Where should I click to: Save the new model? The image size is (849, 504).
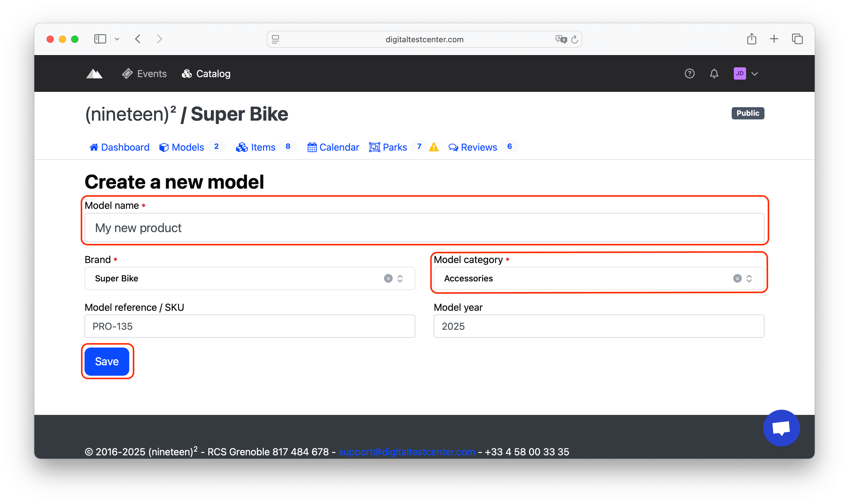coord(107,361)
